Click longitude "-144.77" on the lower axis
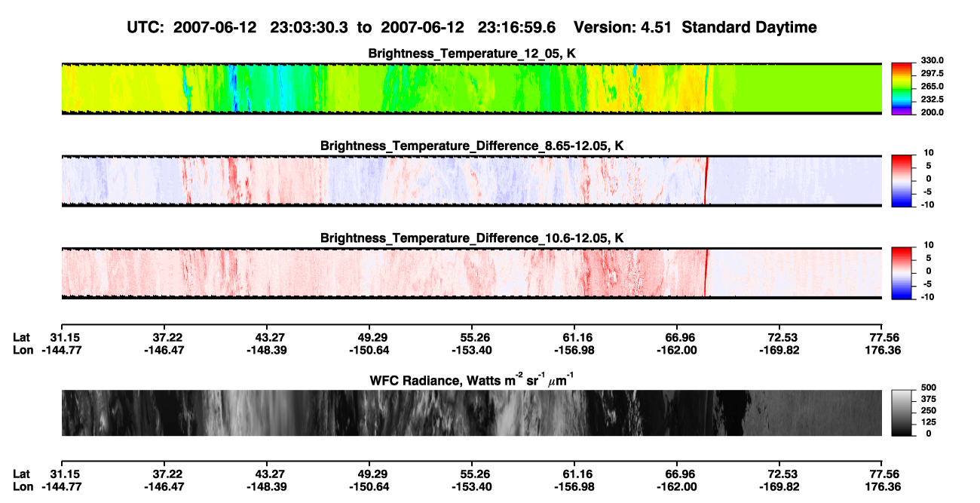Viewport: 980px width, 503px height. (x=62, y=488)
